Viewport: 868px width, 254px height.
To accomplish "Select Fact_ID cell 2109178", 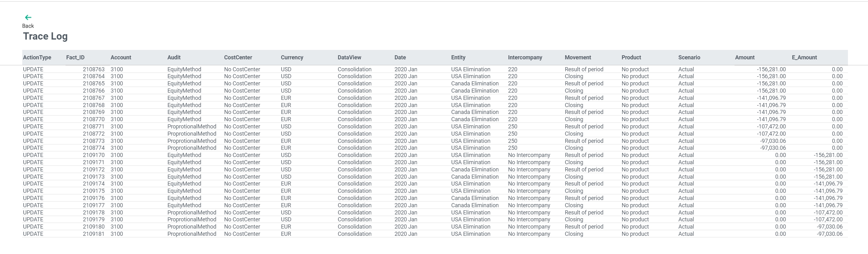I will click(94, 213).
